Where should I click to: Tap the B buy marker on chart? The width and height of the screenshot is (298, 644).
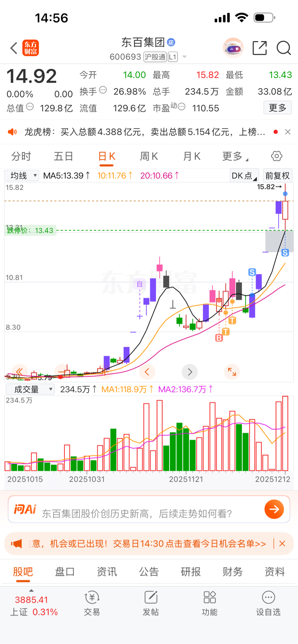(219, 338)
